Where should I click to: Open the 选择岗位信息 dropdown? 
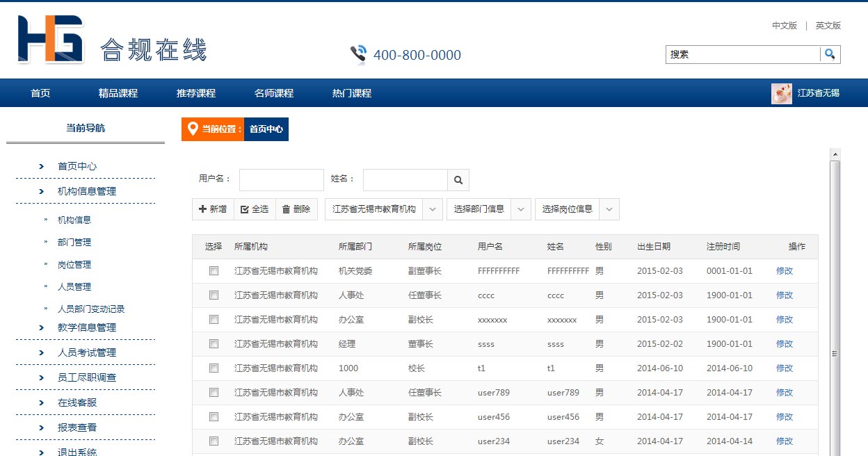coord(609,209)
